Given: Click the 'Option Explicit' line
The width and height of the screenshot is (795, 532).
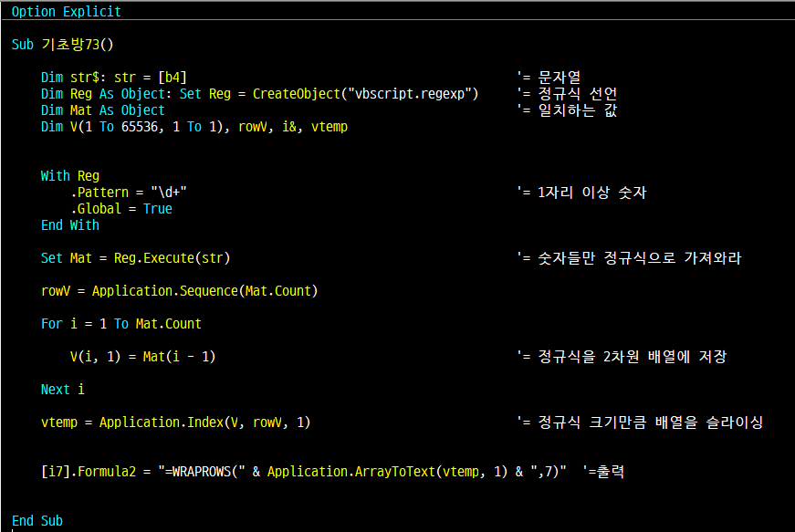Looking at the screenshot, I should (66, 12).
